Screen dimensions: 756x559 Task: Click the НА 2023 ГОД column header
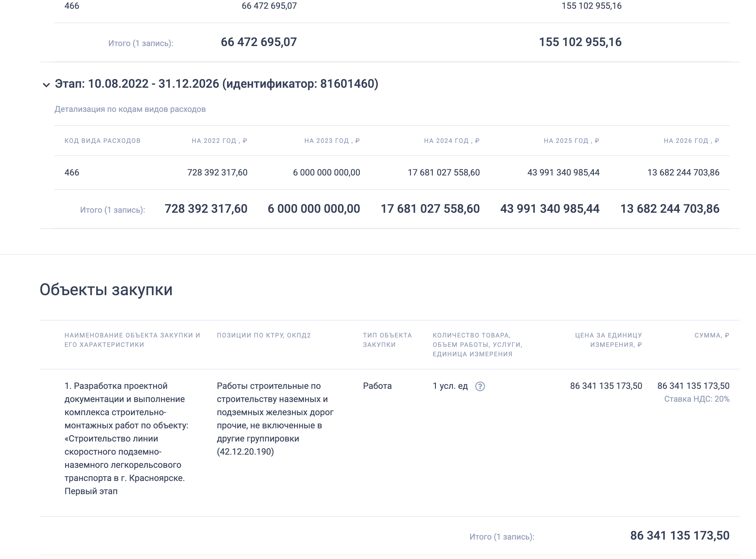[x=332, y=141]
